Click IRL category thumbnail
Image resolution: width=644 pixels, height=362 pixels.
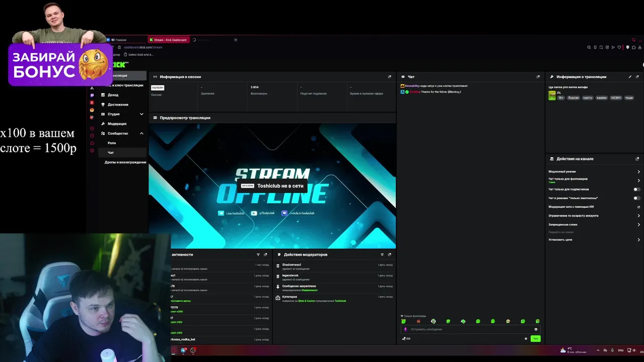552,96
